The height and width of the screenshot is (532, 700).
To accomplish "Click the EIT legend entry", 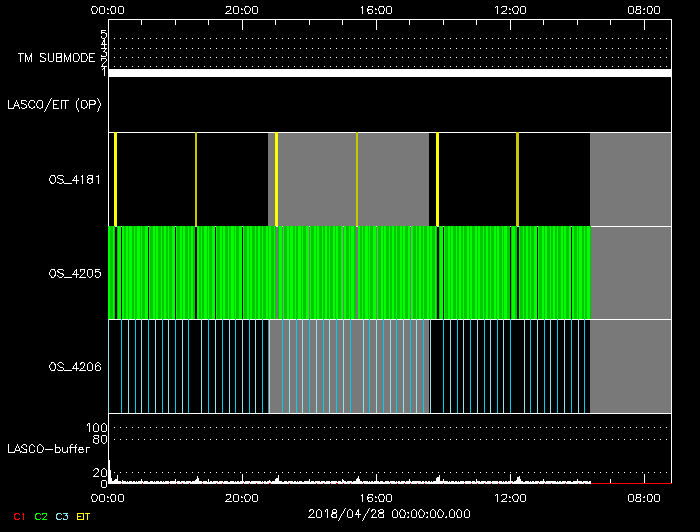I will [83, 516].
